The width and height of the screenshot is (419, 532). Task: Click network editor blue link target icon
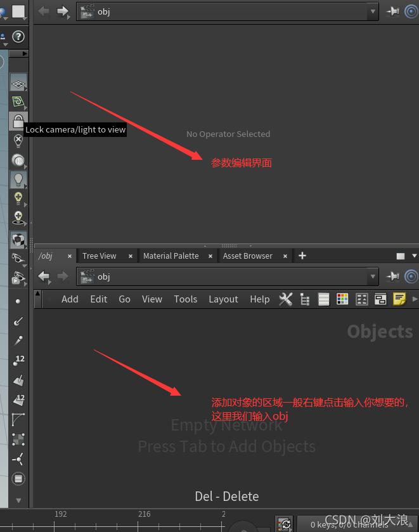click(x=411, y=276)
